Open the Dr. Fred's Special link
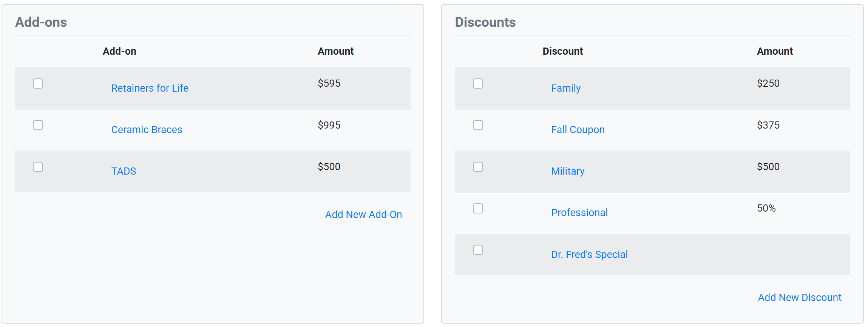Screen dimensions: 868x327 (590, 254)
